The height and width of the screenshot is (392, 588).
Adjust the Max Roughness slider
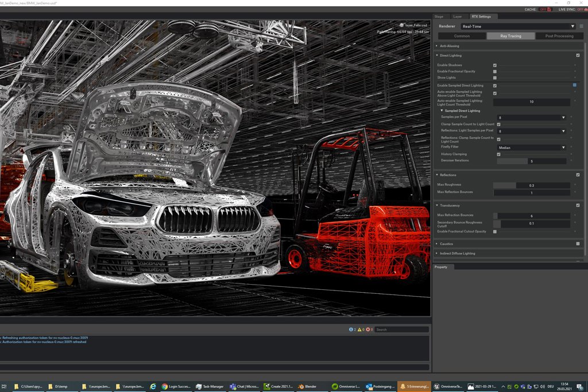[531, 185]
